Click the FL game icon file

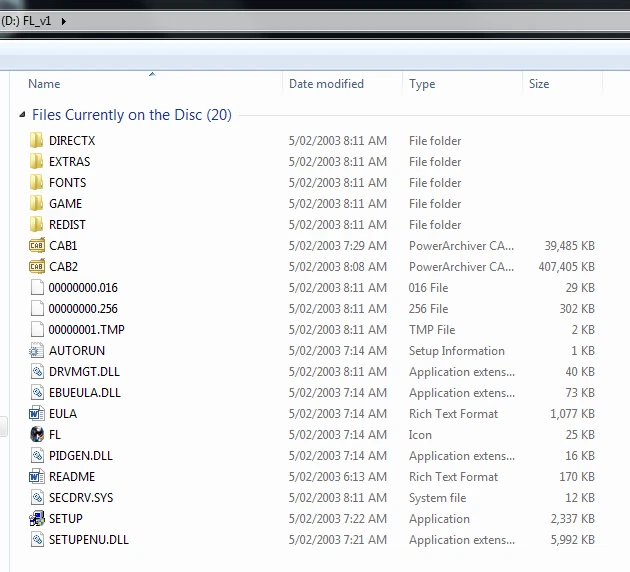click(37, 435)
